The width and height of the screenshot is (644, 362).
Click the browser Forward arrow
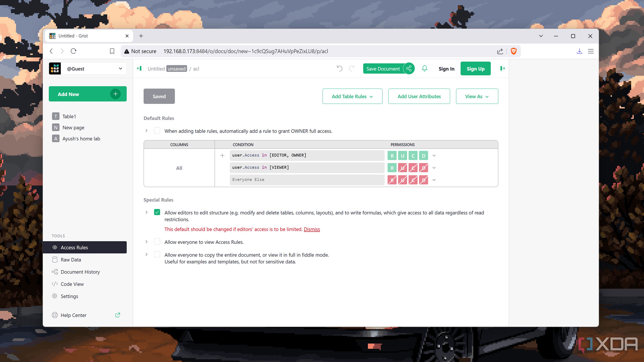[x=62, y=51]
